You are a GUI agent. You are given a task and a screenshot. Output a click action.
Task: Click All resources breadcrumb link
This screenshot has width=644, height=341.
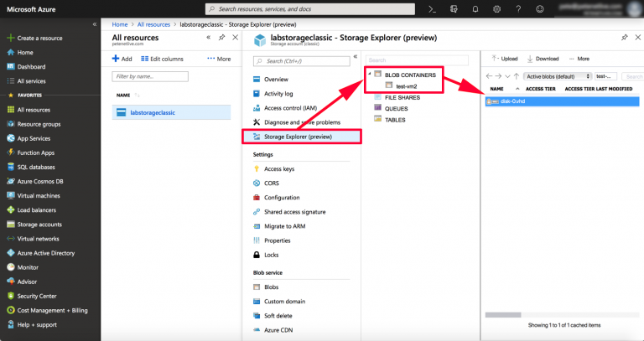pos(153,24)
